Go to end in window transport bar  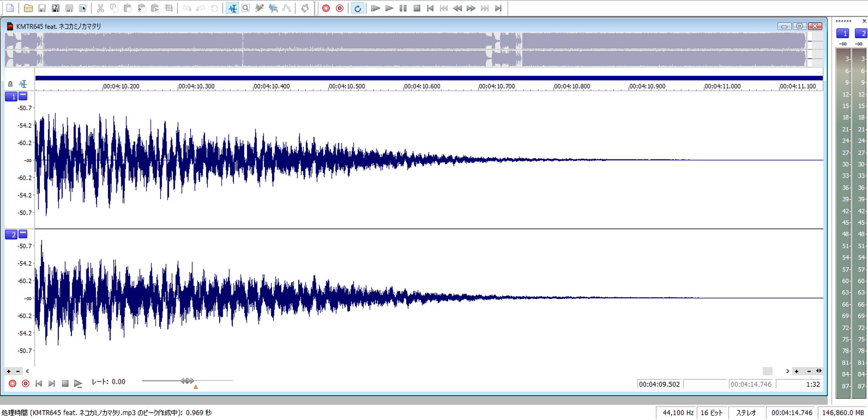[x=52, y=384]
